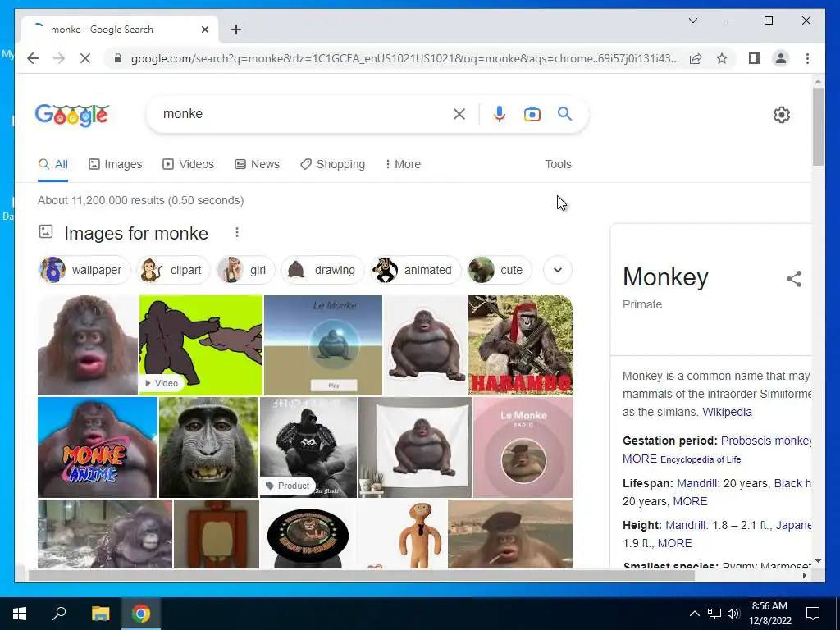Play the green background monkey video
The height and width of the screenshot is (630, 840).
pos(201,345)
